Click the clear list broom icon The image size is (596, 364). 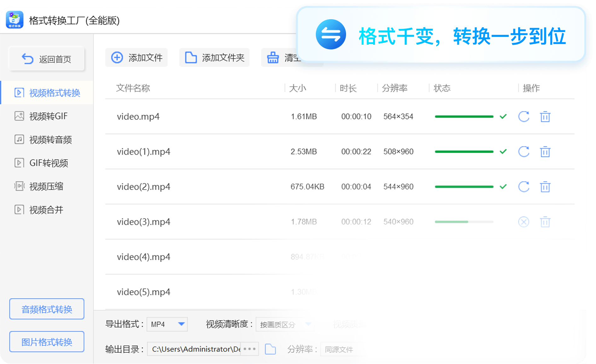tap(273, 58)
